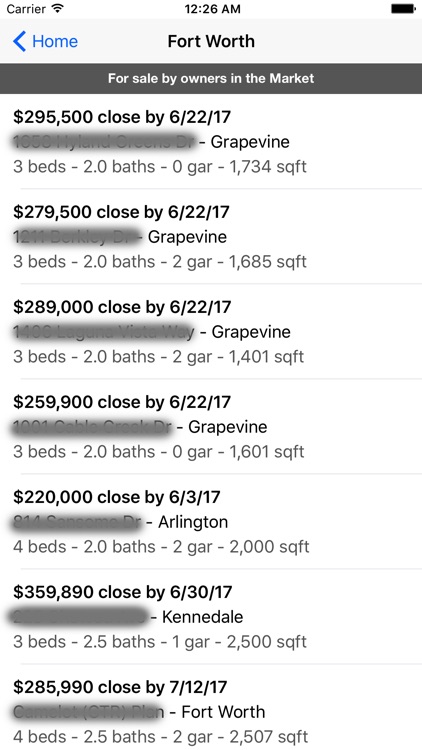422x750 pixels.
Task: Open the $279,500 Grapevine listing
Action: tap(211, 236)
